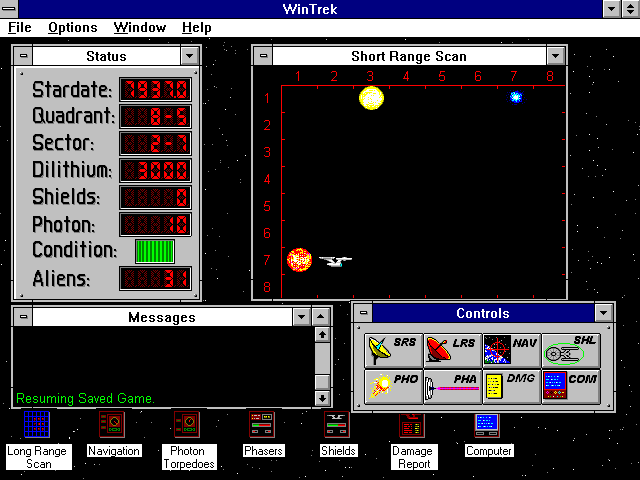The height and width of the screenshot is (480, 640).
Task: Click the Shields 0 readout
Action: click(156, 197)
